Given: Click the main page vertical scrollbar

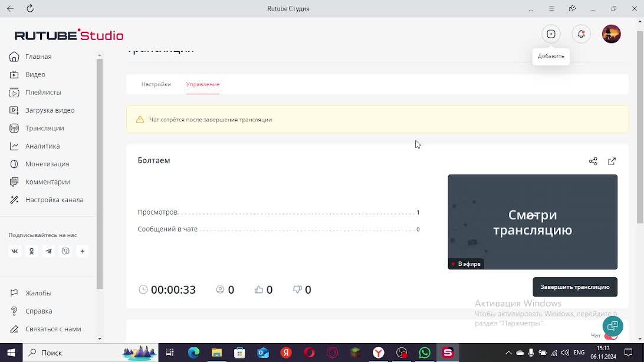Looking at the screenshot, I should (x=640, y=127).
